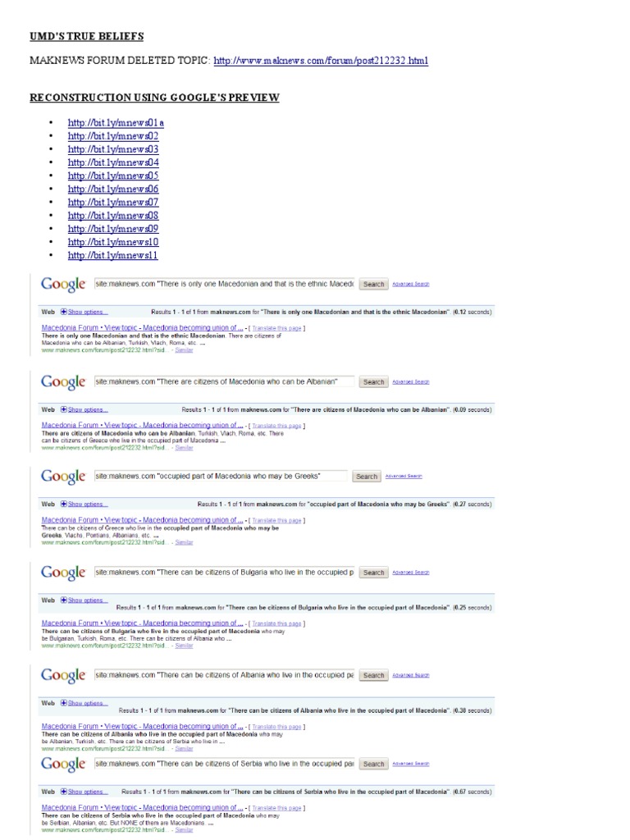
Task: Open the bit.ly/mnews04 link
Action: (x=113, y=162)
